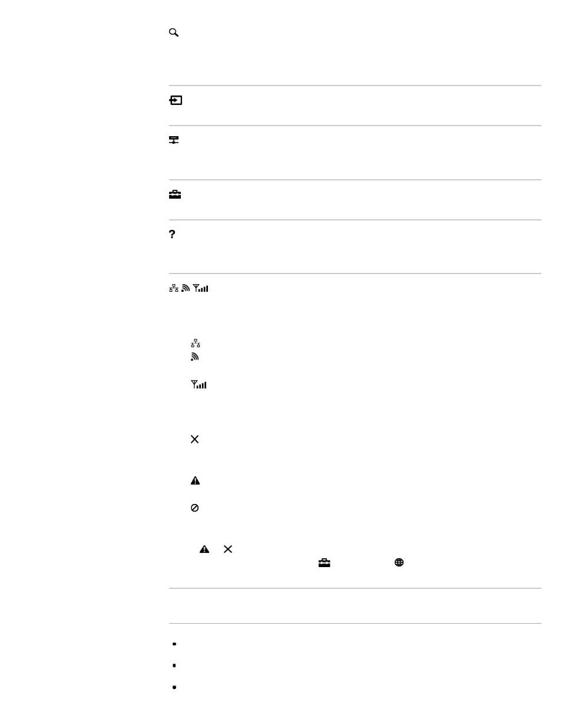
Task: Click the magnifying glass search icon
Action: [x=174, y=32]
